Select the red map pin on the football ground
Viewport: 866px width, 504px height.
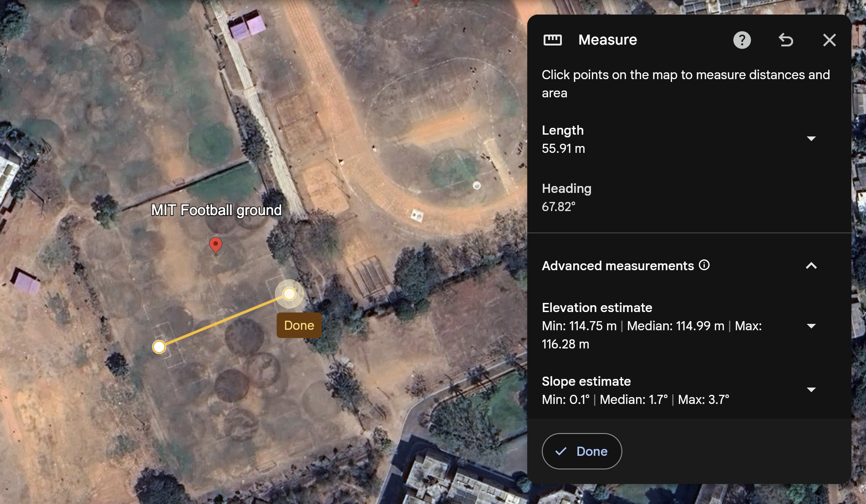point(216,246)
